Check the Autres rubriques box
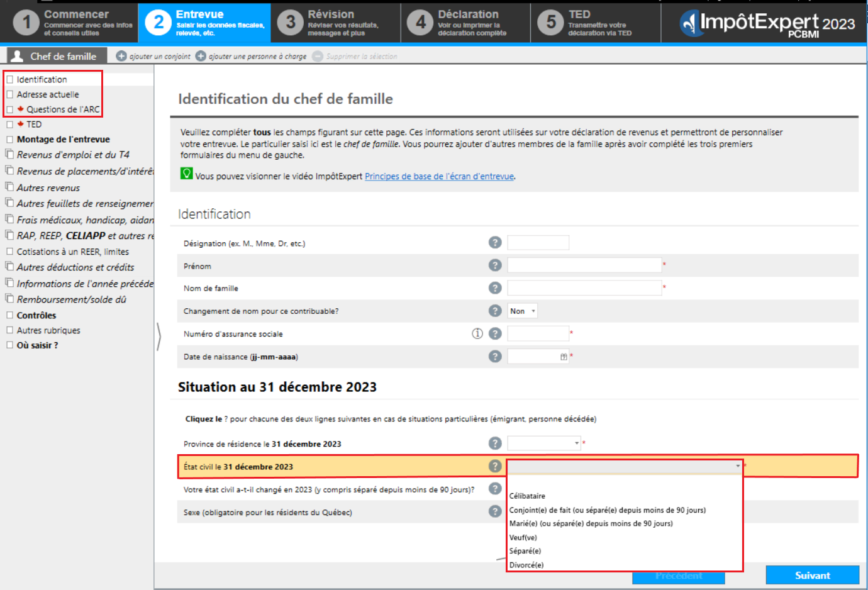Image resolution: width=868 pixels, height=590 pixels. pyautogui.click(x=9, y=330)
